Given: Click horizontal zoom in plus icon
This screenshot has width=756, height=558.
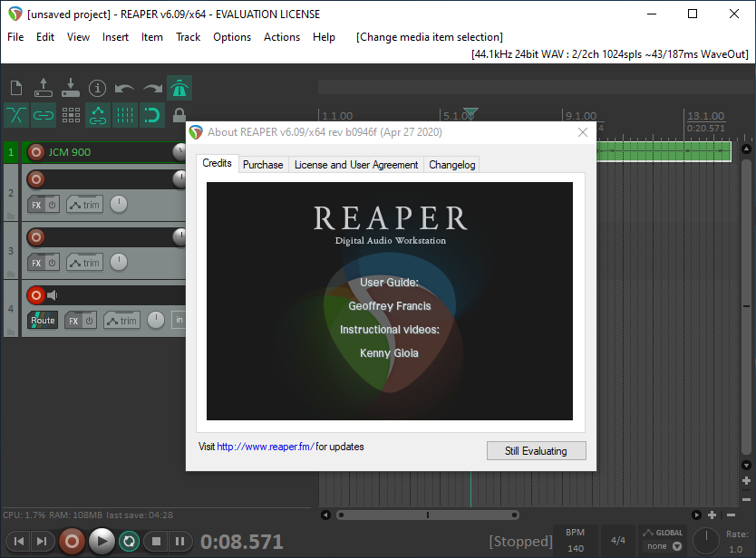Looking at the screenshot, I should coord(712,515).
